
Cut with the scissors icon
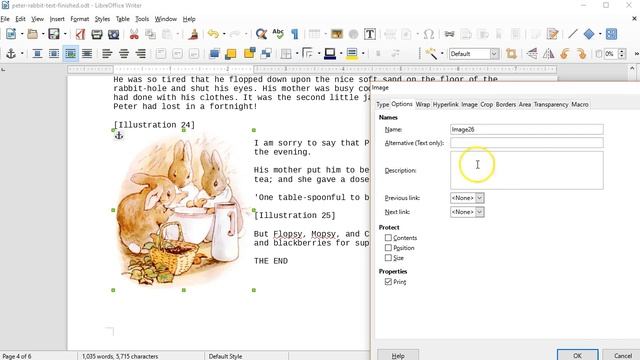tap(134, 34)
